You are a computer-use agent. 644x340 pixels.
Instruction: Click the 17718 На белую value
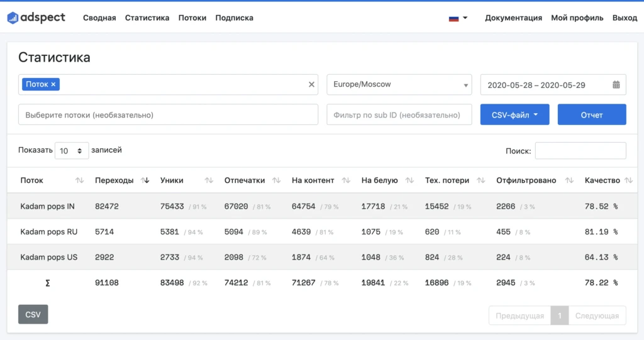(x=374, y=206)
